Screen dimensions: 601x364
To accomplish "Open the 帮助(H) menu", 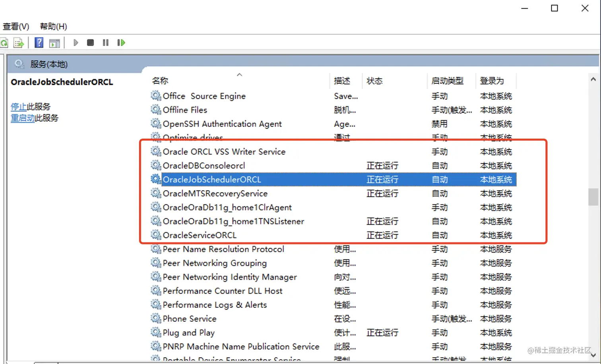I will (54, 27).
